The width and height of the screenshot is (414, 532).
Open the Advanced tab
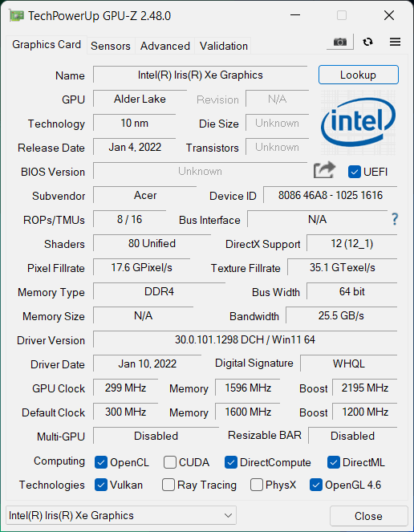coord(165,46)
